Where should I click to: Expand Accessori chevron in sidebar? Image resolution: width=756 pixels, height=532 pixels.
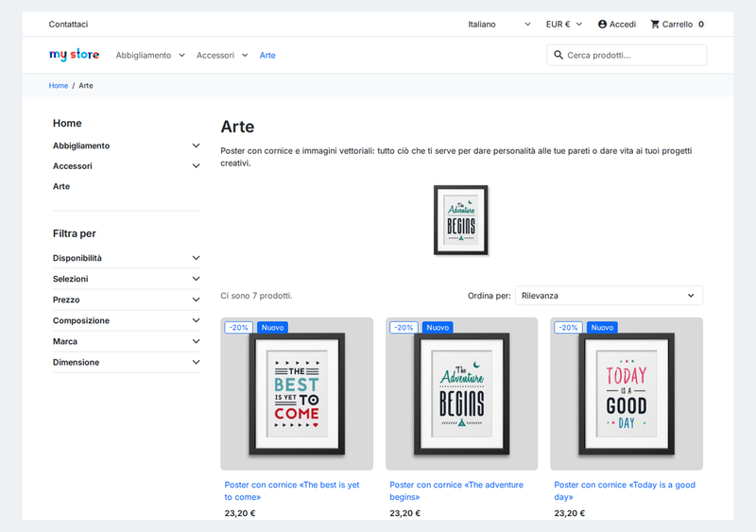(x=196, y=166)
